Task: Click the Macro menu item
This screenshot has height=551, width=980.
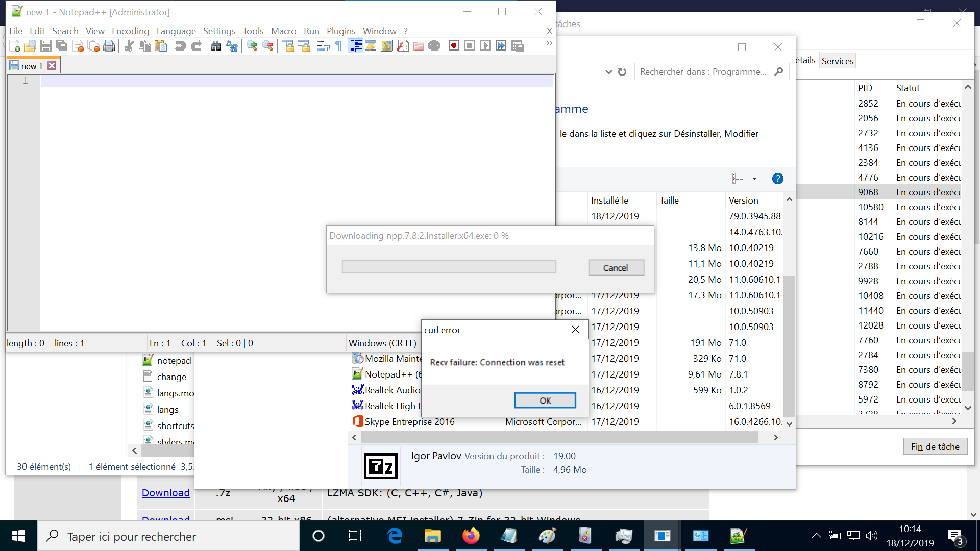Action: coord(283,30)
